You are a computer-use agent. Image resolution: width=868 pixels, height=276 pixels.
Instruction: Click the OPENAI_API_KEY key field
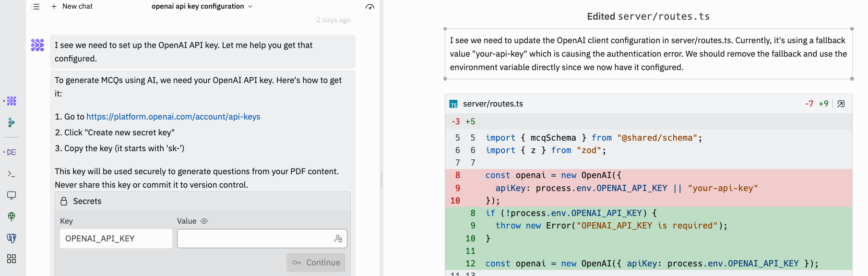[116, 239]
